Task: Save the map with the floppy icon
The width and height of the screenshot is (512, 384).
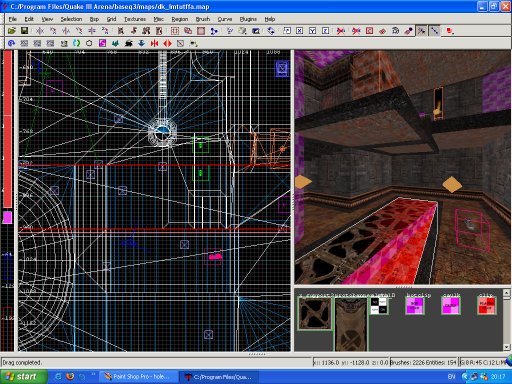Action: coord(24,31)
